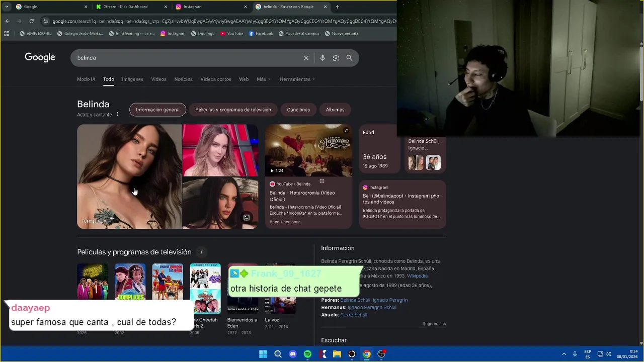644x362 pixels.
Task: Select the Videos cortos search tab
Action: pyautogui.click(x=216, y=79)
